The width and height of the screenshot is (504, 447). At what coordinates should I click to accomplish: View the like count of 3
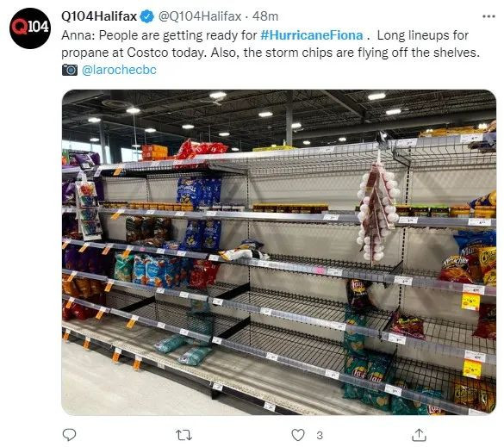[x=319, y=435]
